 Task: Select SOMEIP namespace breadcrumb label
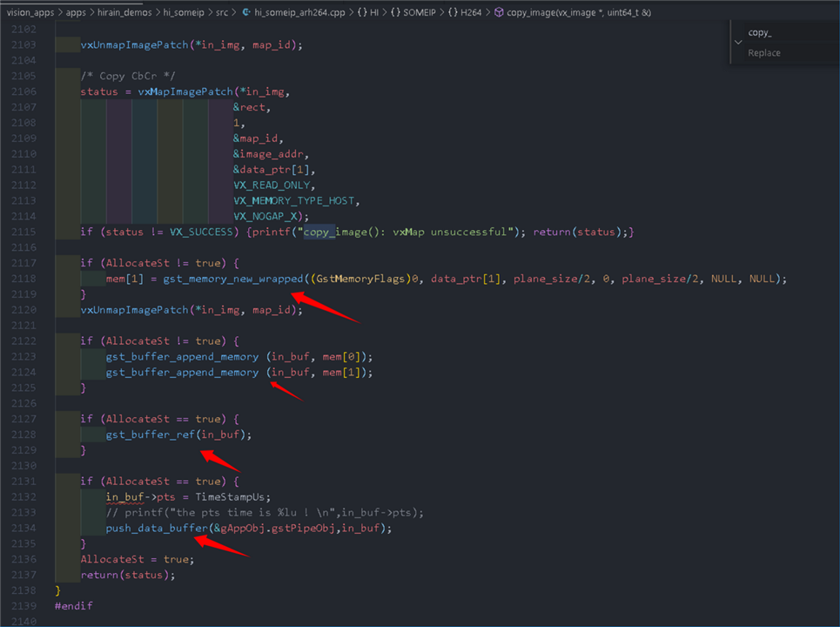pyautogui.click(x=420, y=12)
